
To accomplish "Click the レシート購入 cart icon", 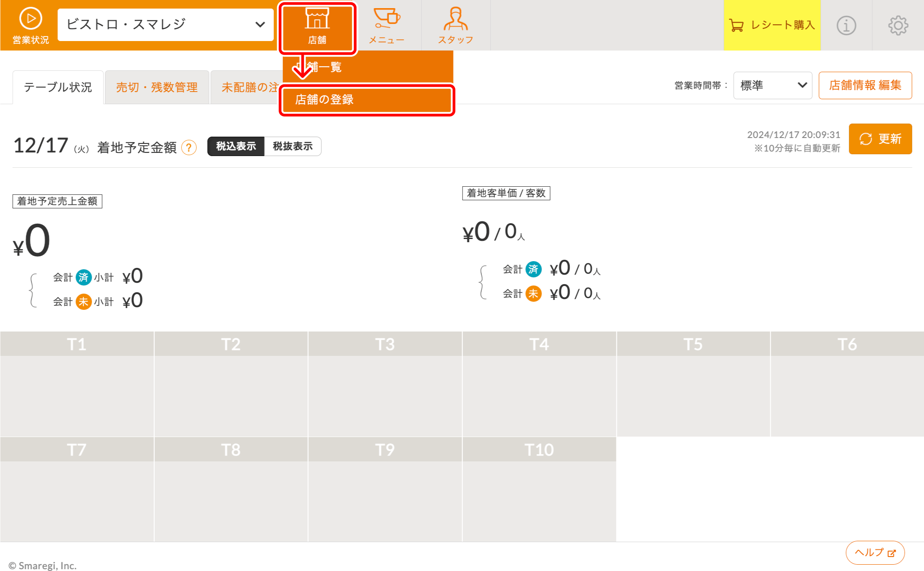I will point(736,25).
